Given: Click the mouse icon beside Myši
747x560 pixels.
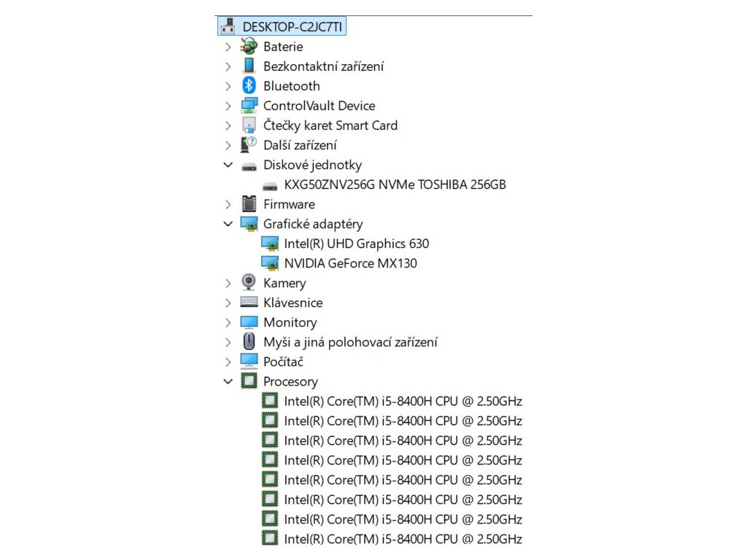Looking at the screenshot, I should 249,341.
